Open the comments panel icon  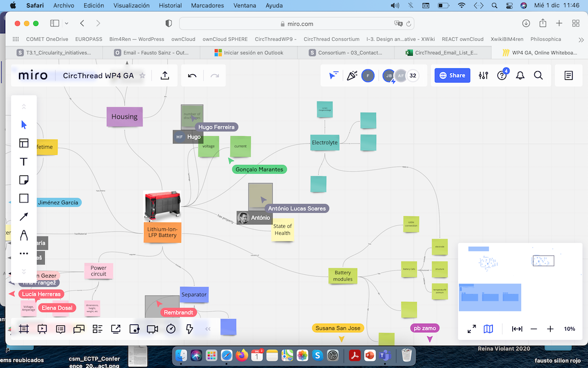pyautogui.click(x=60, y=329)
